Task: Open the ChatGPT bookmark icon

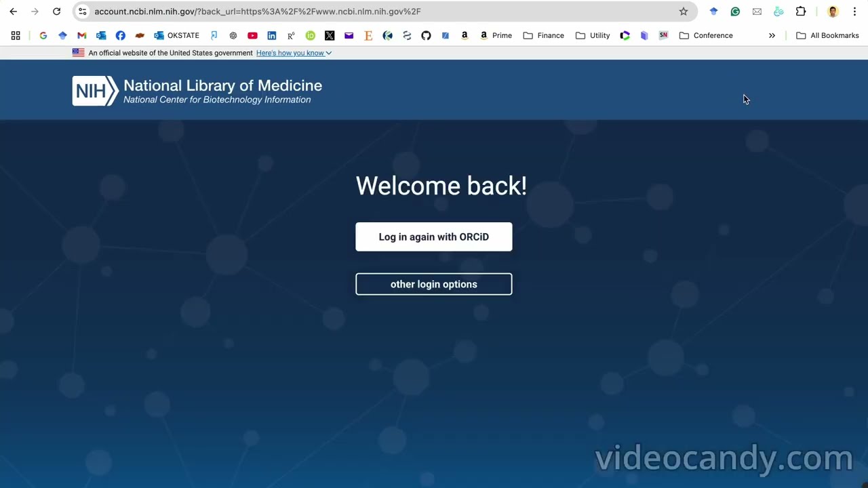Action: (x=233, y=35)
